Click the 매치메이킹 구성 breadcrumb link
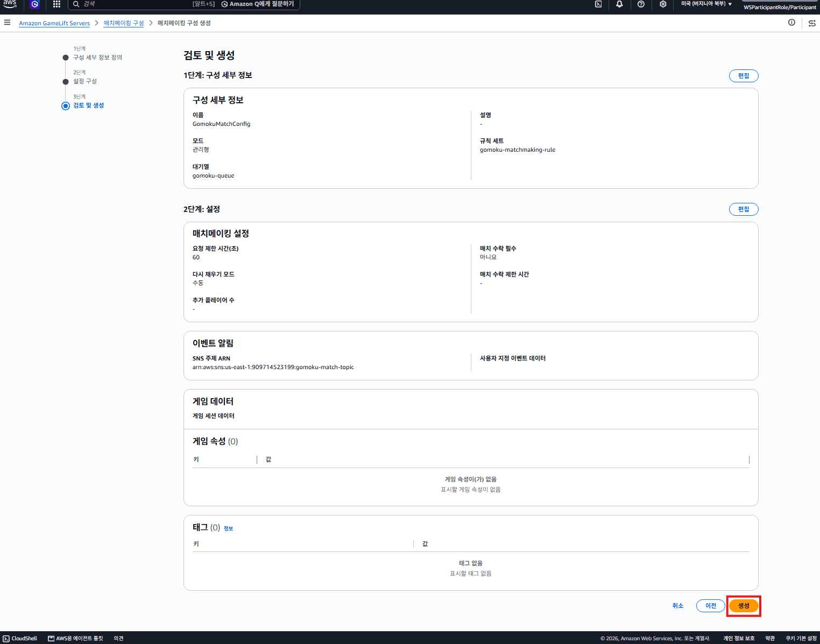820x644 pixels. click(x=124, y=23)
